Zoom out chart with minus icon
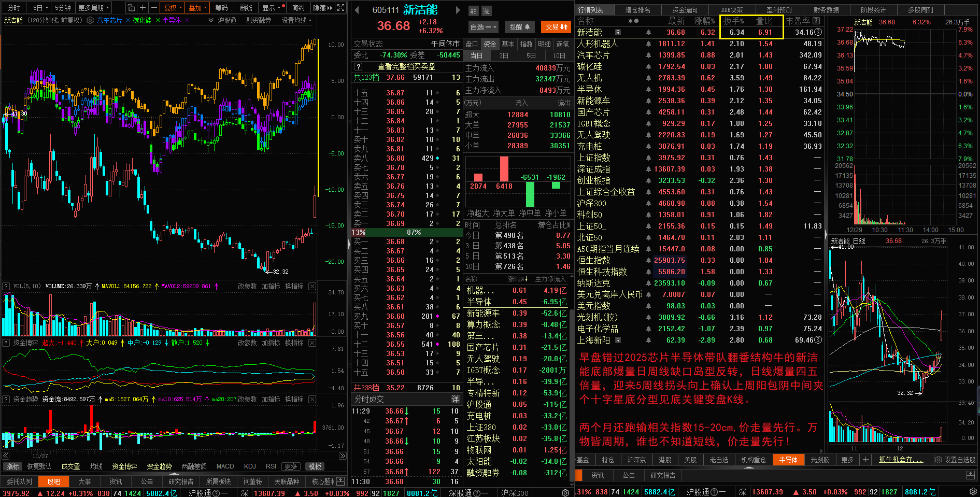 coord(154,8)
